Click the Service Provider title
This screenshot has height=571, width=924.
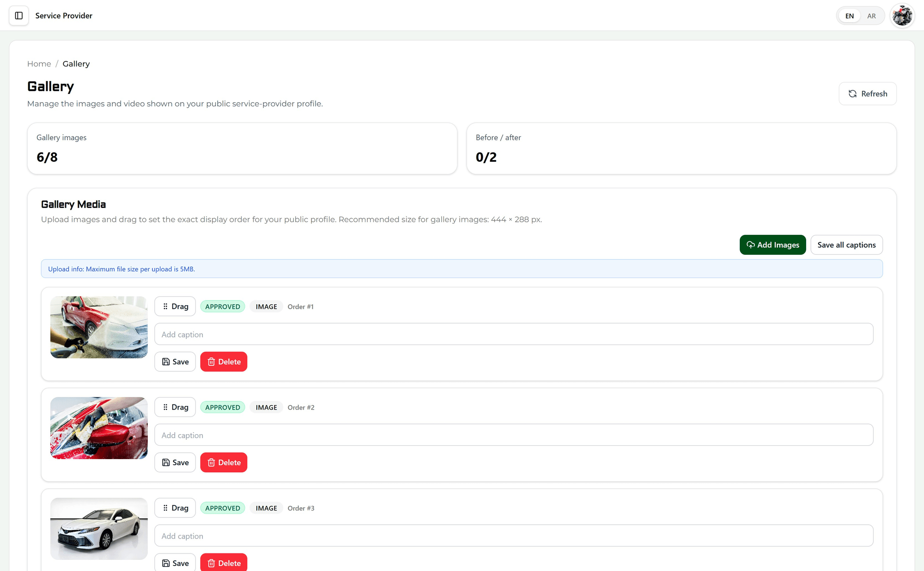(64, 16)
